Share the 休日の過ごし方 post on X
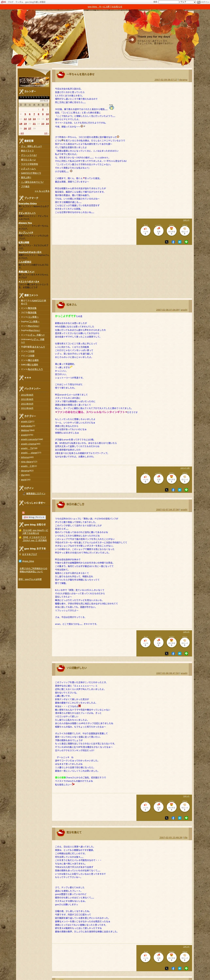Viewport: 210px width, 980px height. point(166,654)
